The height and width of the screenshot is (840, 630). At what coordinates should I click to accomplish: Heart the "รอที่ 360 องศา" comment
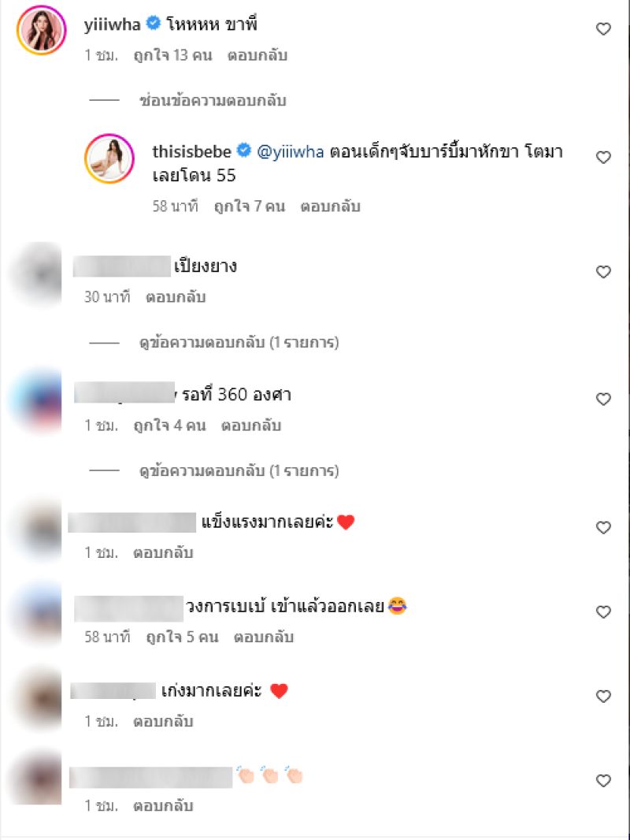point(603,399)
